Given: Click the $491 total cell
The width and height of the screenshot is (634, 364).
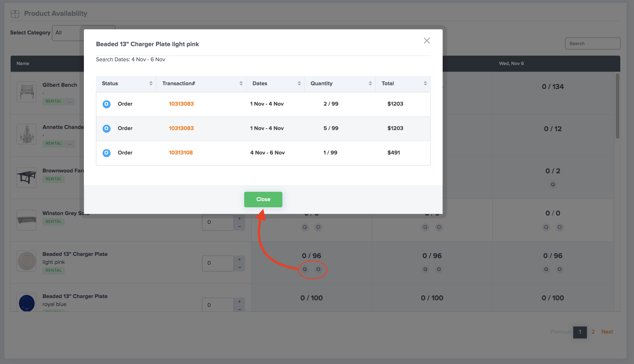Looking at the screenshot, I should pyautogui.click(x=394, y=152).
